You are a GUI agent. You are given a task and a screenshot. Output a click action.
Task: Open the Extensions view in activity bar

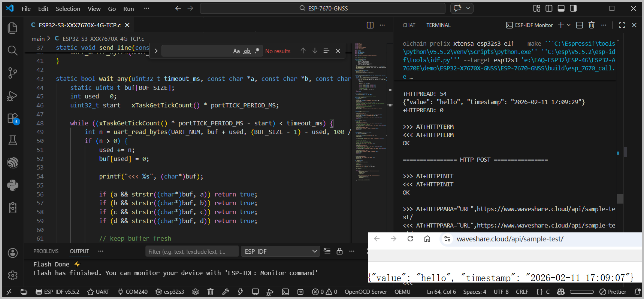pos(12,118)
